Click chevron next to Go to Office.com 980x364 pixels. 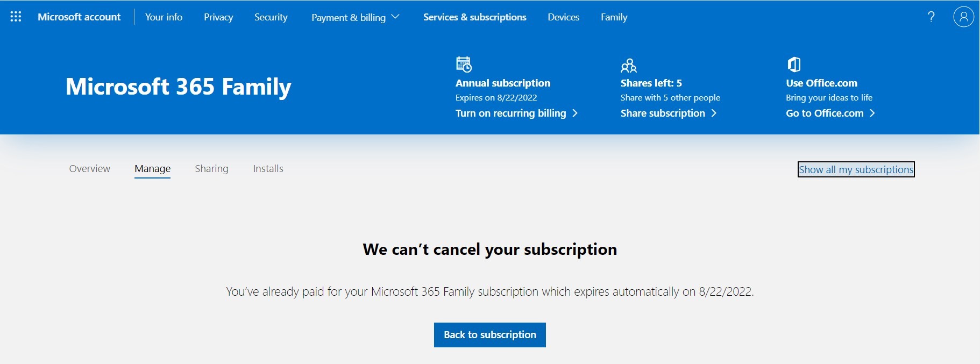click(x=872, y=113)
